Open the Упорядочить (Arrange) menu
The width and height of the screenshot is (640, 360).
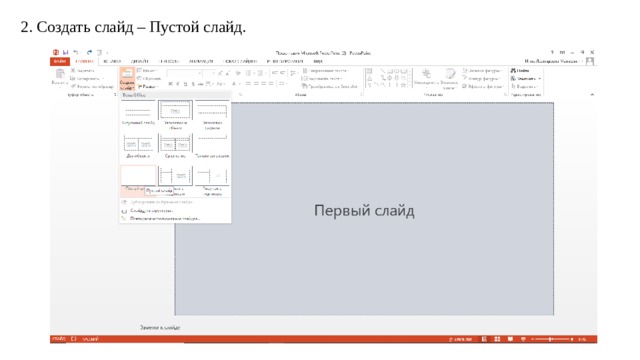(x=426, y=78)
